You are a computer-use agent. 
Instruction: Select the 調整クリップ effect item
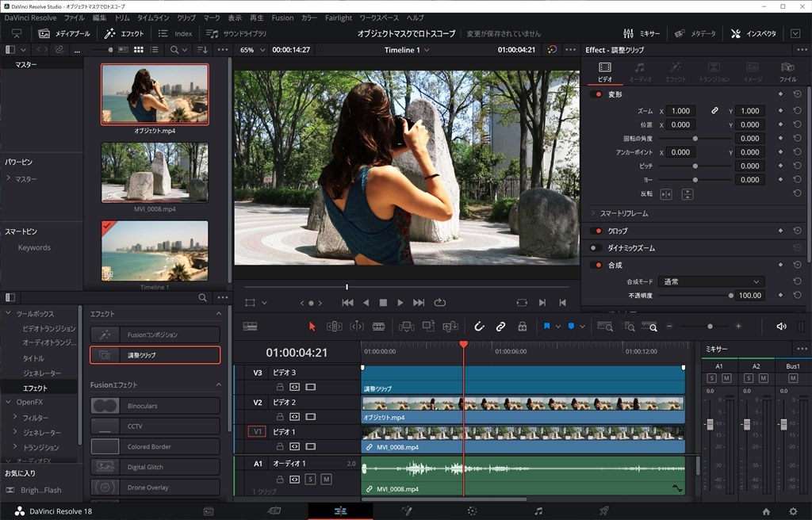tap(155, 355)
